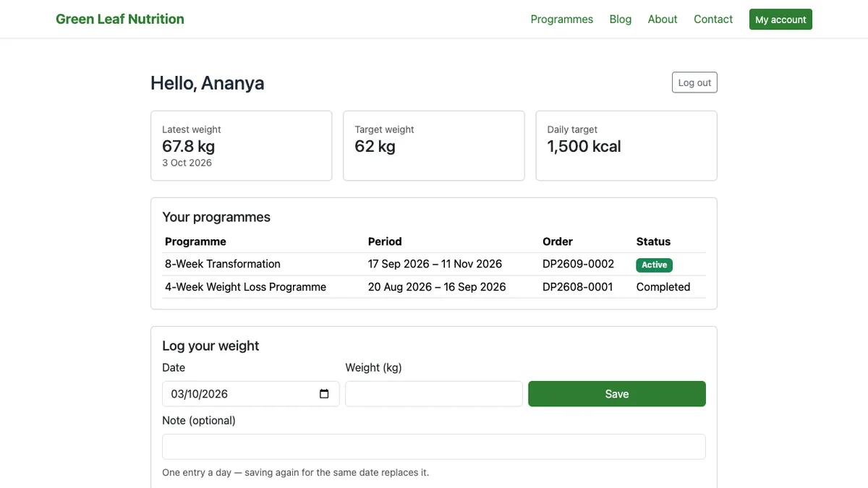
Task: Click period 20 Aug 2026 – 16 Sep 2026
Action: (x=437, y=287)
